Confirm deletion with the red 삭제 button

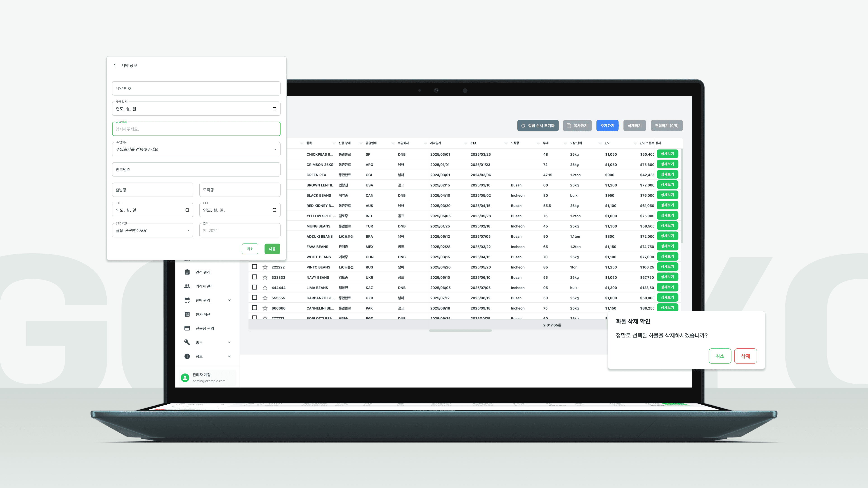[x=745, y=356]
